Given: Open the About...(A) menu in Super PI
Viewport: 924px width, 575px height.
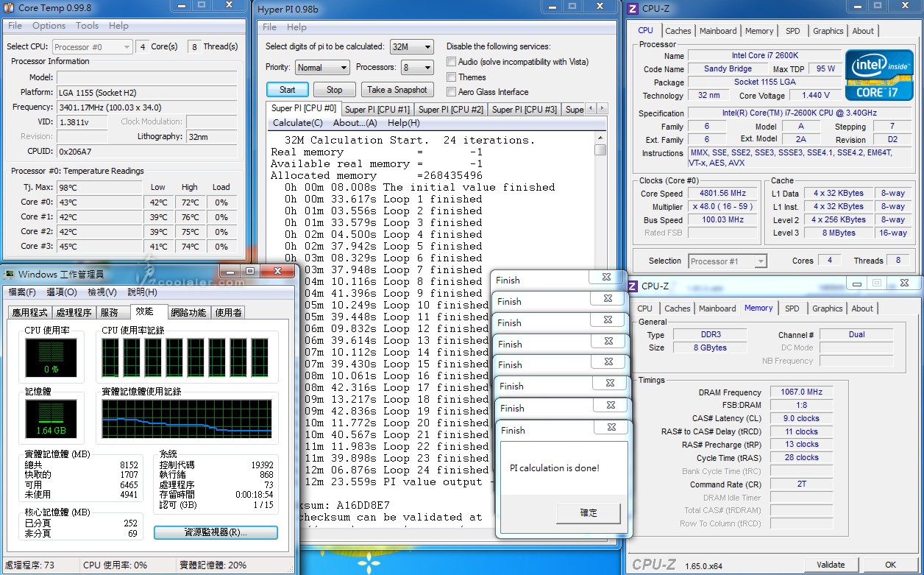Looking at the screenshot, I should click(355, 123).
